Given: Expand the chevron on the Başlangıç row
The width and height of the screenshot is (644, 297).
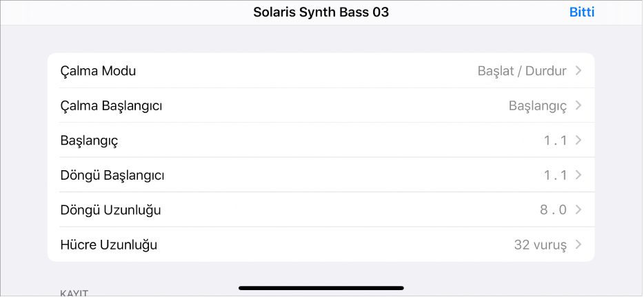Looking at the screenshot, I should [578, 141].
